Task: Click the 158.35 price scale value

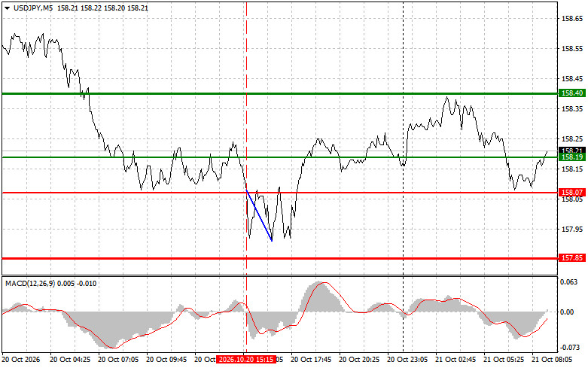Action: pos(572,108)
